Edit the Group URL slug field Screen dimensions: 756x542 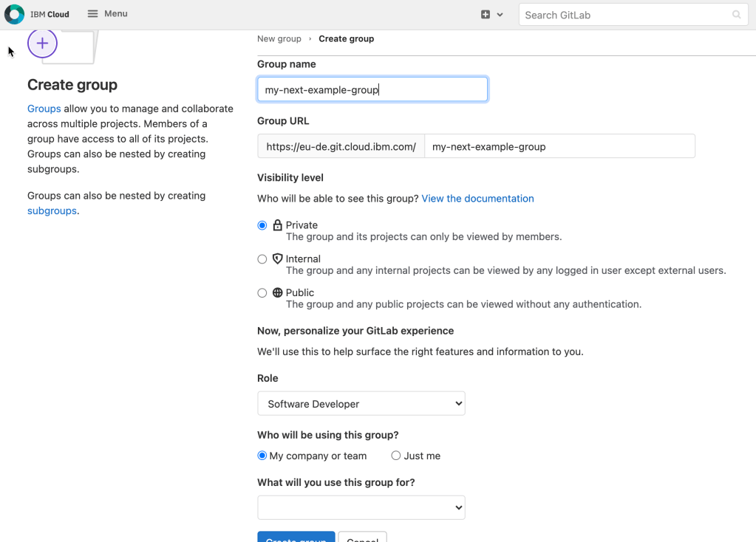coord(559,146)
